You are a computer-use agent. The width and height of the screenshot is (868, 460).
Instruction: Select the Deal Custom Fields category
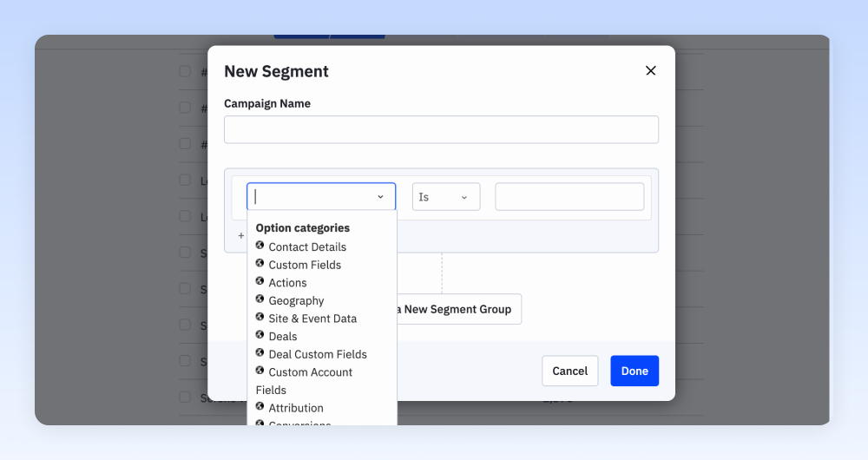coord(317,354)
